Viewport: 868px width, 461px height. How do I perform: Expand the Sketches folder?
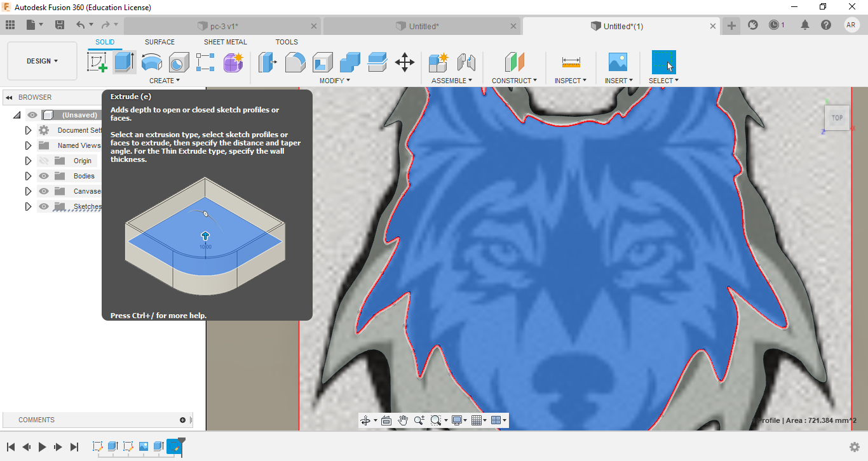[28, 206]
